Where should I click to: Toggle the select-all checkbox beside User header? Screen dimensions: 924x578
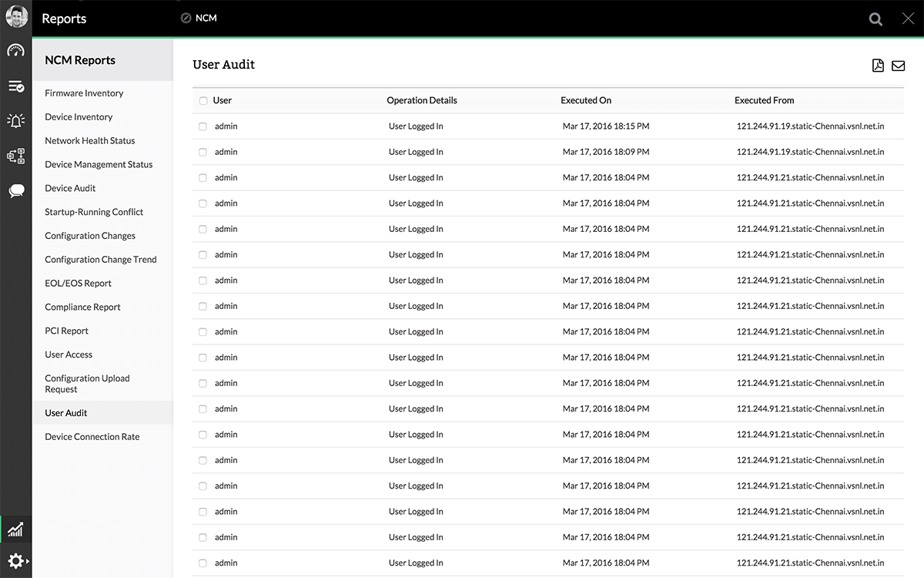tap(203, 101)
